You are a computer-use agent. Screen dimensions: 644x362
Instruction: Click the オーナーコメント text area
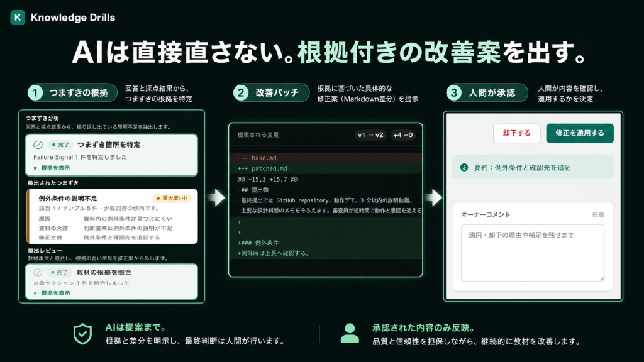(533, 253)
